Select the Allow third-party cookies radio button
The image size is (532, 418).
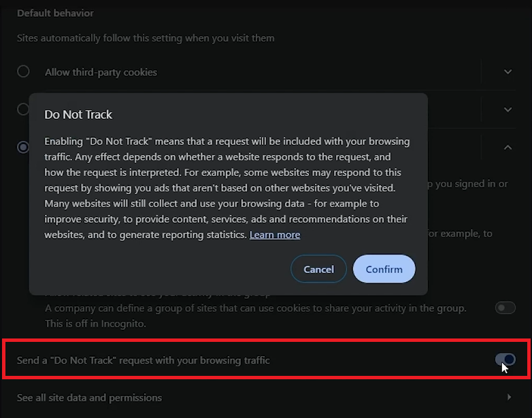point(24,71)
